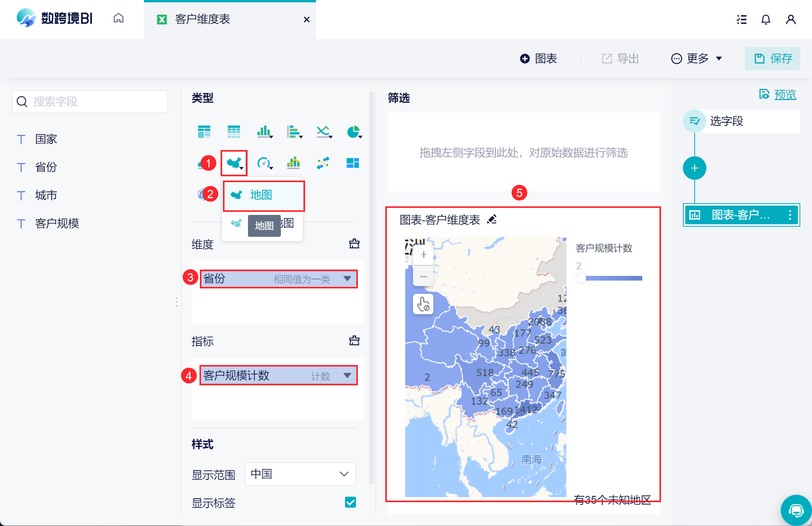Toggle the 显示标签 checkbox

click(350, 502)
